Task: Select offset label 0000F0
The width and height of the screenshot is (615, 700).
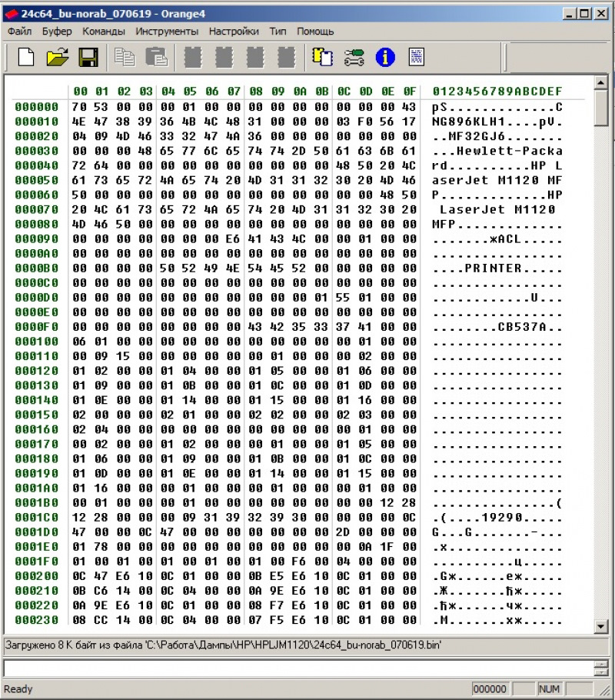Action: coord(37,327)
